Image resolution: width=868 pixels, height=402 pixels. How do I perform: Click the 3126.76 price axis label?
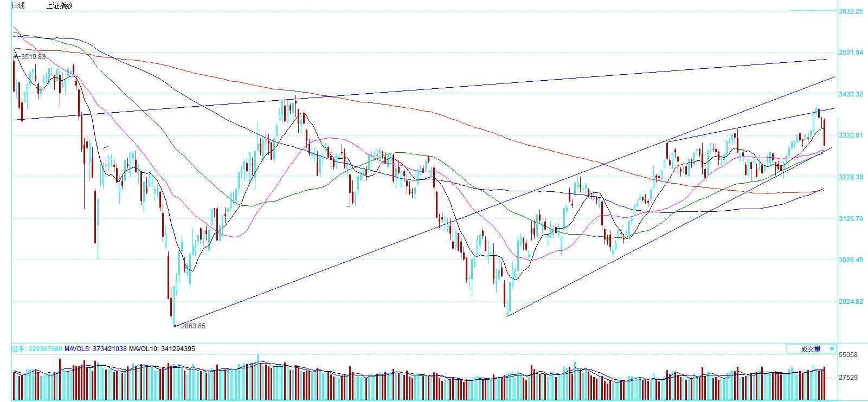(850, 219)
